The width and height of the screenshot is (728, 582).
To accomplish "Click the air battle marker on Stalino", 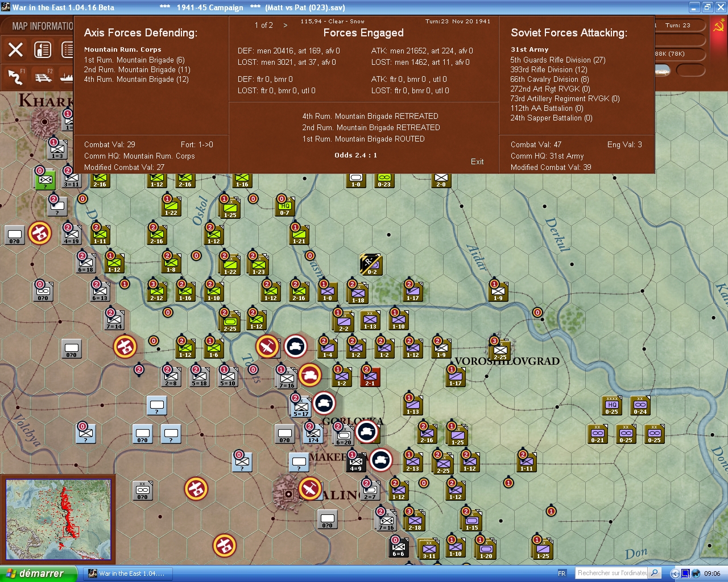I will click(x=310, y=488).
